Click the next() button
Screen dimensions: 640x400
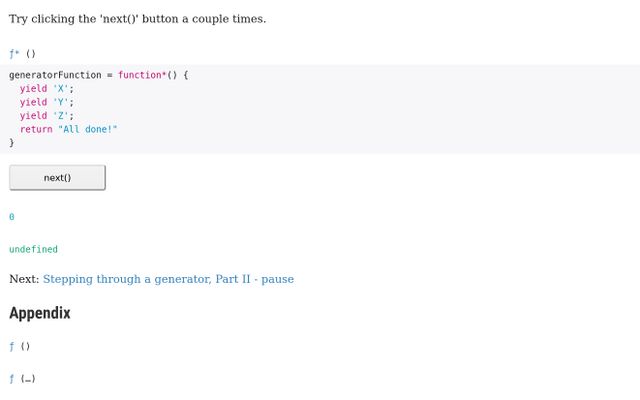(x=57, y=178)
